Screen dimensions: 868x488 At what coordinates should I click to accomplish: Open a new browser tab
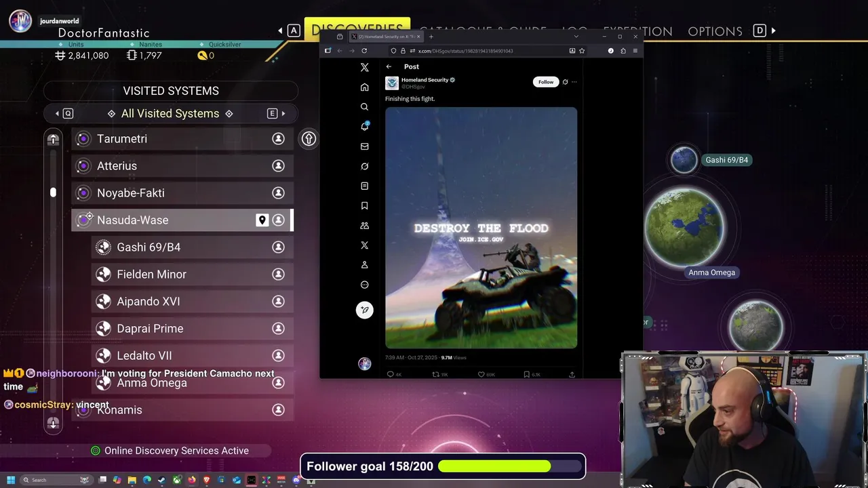(431, 37)
